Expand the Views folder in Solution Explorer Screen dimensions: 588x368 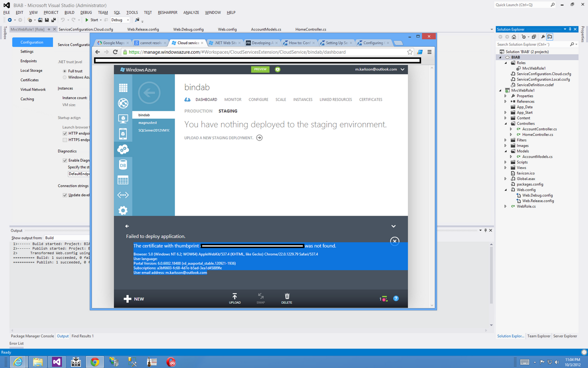click(505, 168)
